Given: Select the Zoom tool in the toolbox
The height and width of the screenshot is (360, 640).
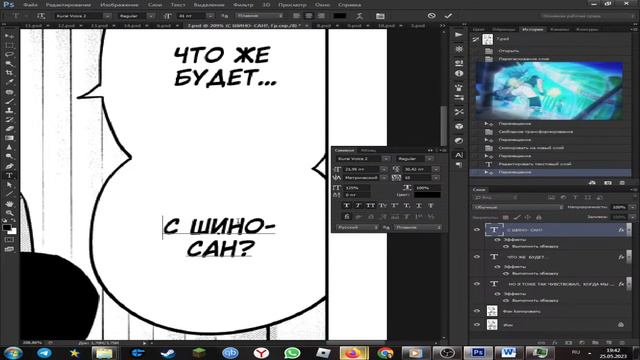Looking at the screenshot, I should 9,213.
